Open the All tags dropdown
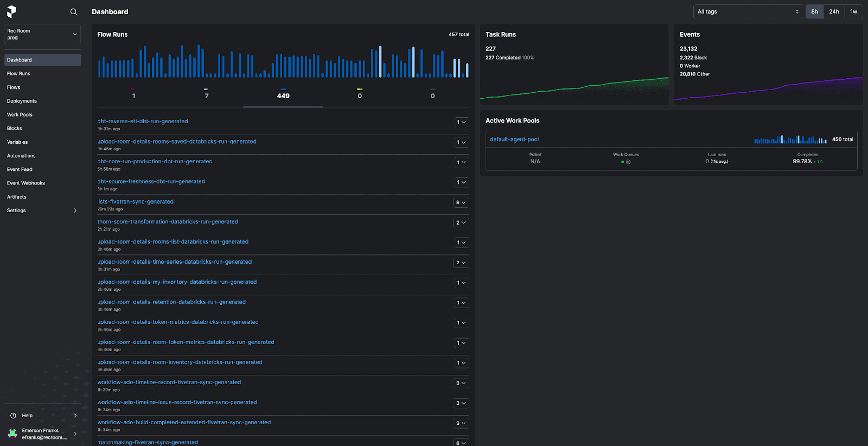The image size is (868, 446). [x=748, y=11]
